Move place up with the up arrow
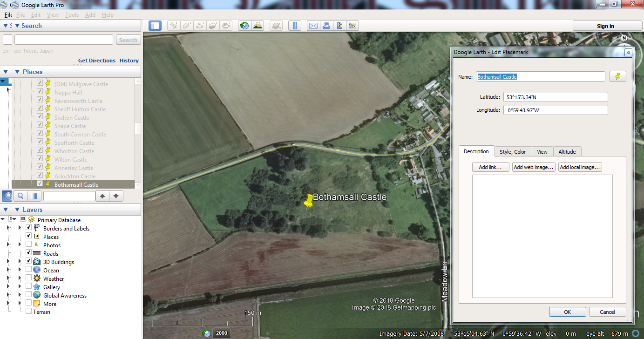Viewport: 644px width, 339px height. (x=102, y=196)
